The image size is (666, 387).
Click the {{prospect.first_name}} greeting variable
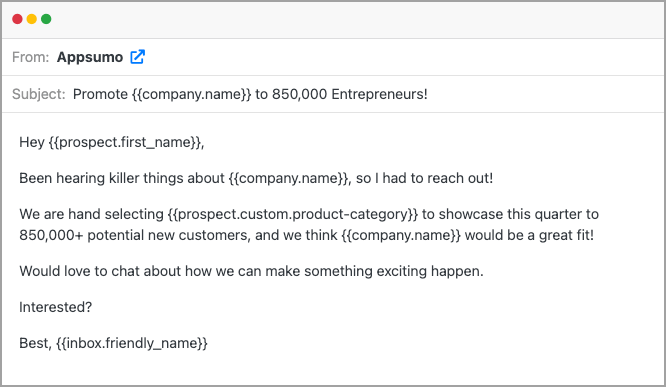tap(125, 142)
